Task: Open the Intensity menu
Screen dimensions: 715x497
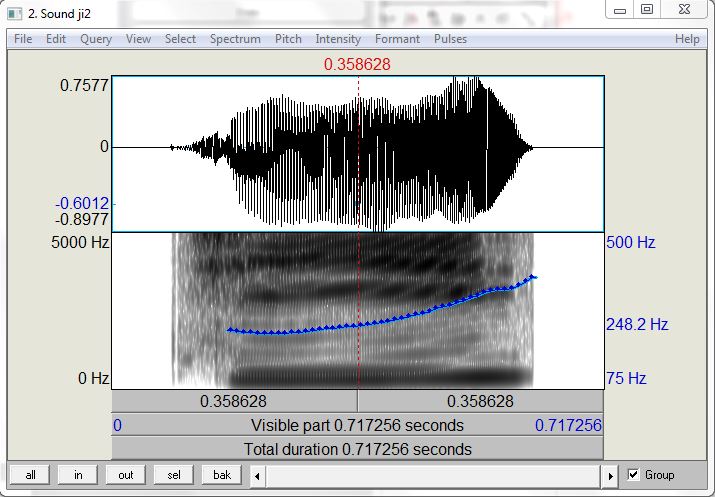Action: pos(338,39)
